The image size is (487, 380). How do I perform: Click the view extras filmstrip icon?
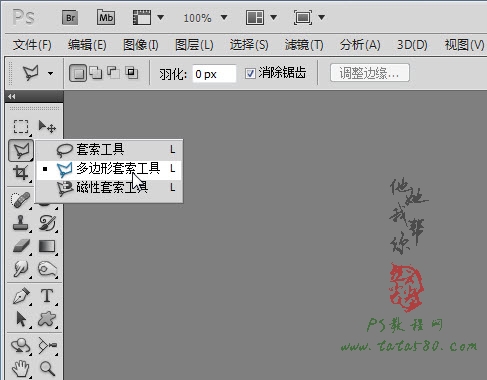pyautogui.click(x=142, y=17)
